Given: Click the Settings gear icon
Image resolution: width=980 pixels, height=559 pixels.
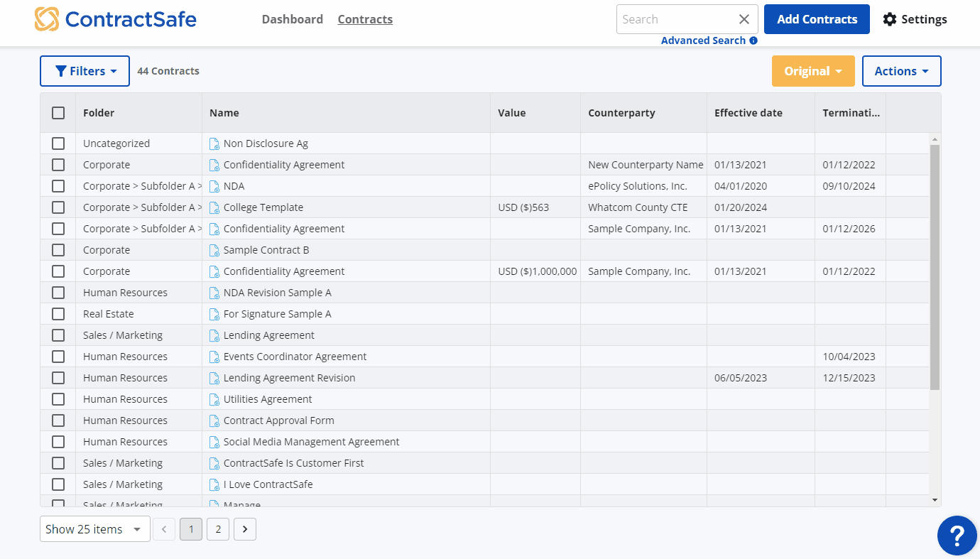Looking at the screenshot, I should [890, 19].
